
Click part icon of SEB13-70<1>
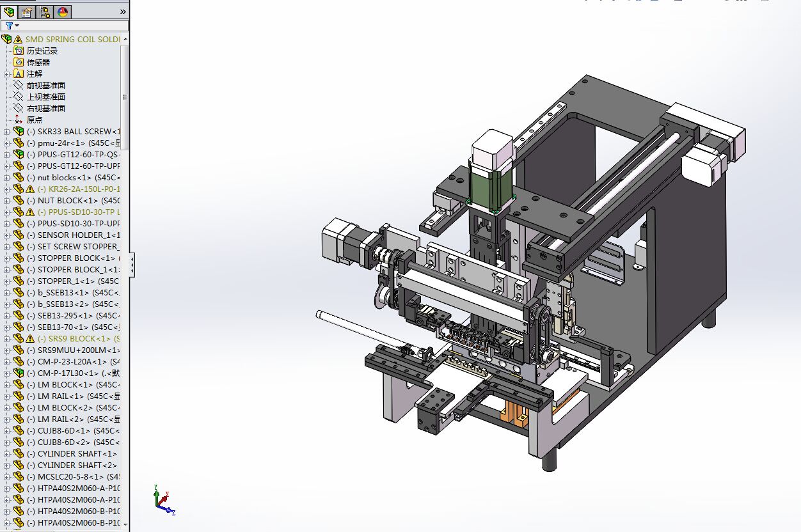[19, 327]
